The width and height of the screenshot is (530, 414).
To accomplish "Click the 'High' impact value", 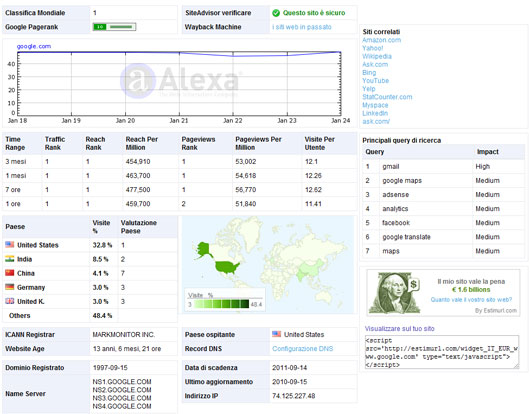I will coord(482,166).
